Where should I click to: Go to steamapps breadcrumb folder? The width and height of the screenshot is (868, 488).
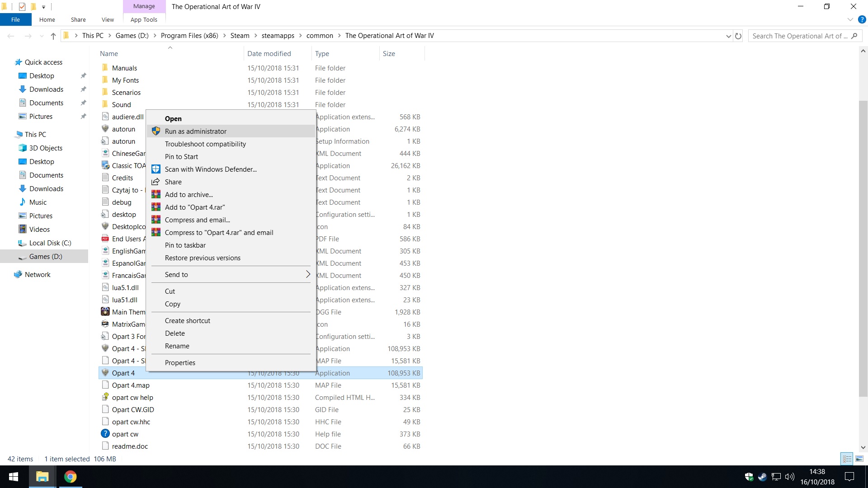pos(278,36)
